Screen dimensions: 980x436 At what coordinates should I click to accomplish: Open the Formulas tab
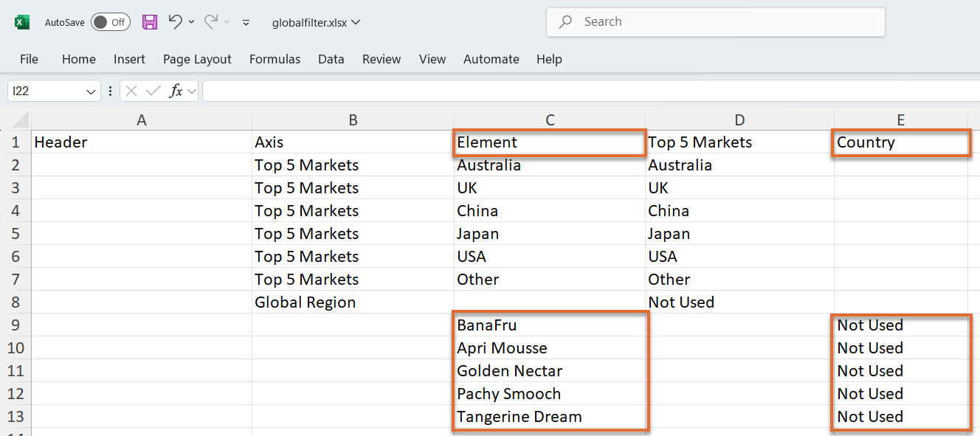[275, 59]
